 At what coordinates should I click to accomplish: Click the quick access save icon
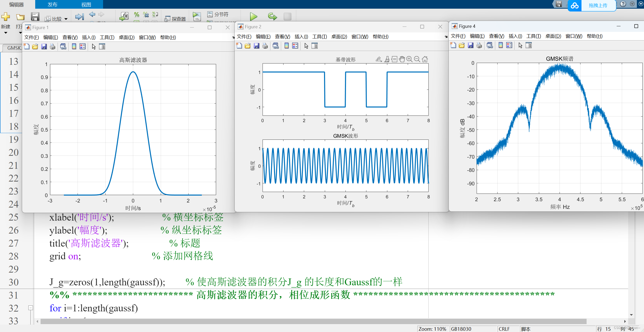[x=559, y=4]
